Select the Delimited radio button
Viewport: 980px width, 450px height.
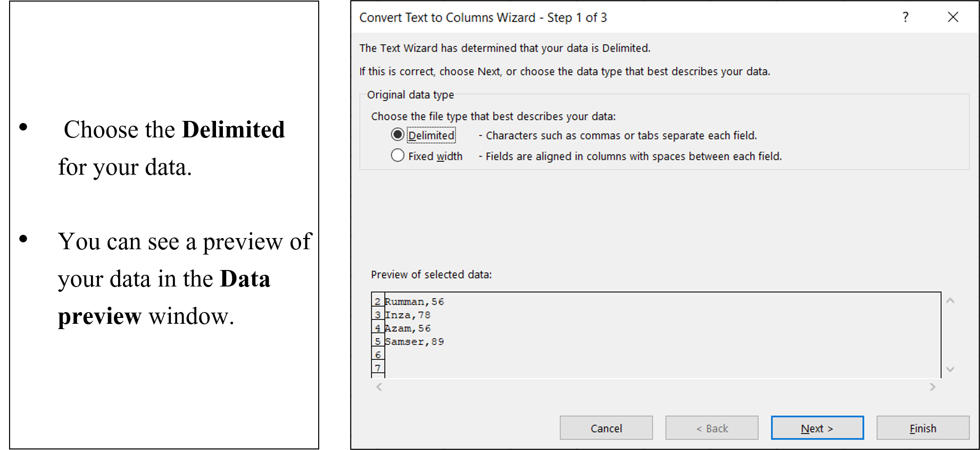pos(397,135)
